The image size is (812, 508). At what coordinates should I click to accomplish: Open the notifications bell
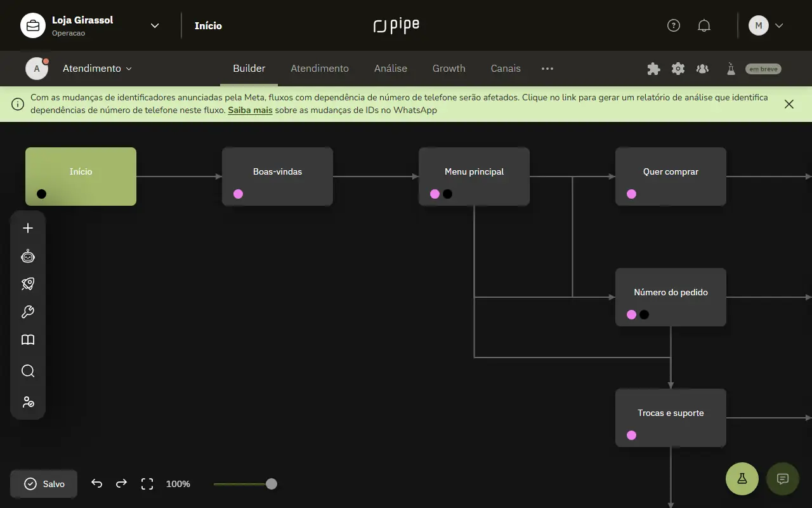tap(704, 25)
